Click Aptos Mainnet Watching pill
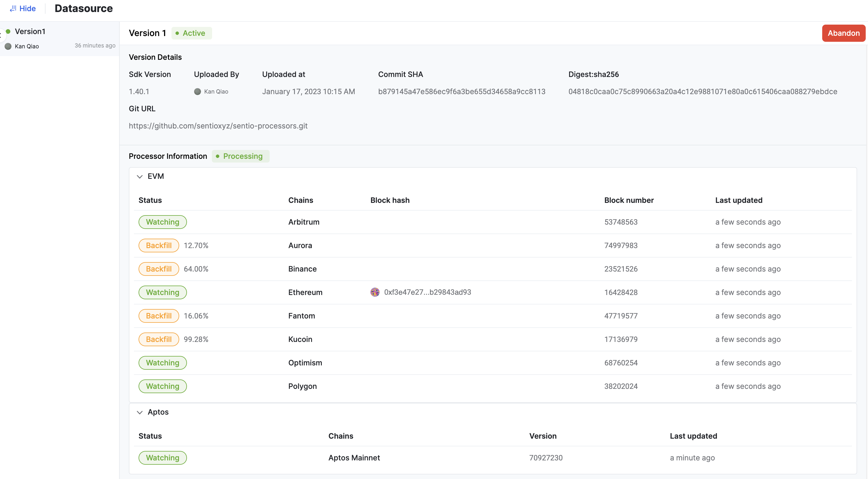 tap(162, 458)
